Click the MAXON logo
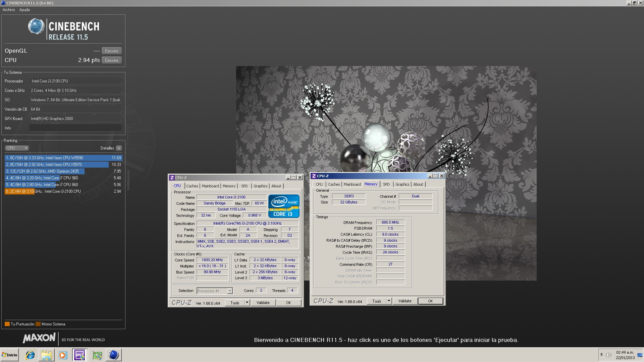644x362 pixels. pyautogui.click(x=39, y=339)
